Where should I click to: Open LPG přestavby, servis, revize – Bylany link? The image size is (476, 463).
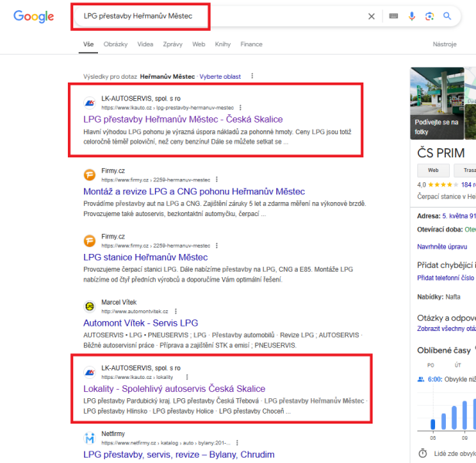tap(179, 455)
